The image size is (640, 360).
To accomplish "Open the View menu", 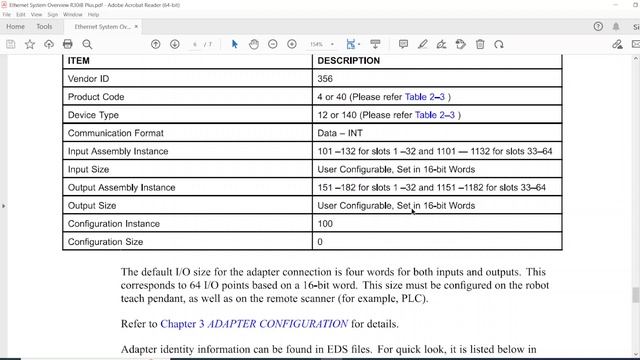I will (x=36, y=14).
